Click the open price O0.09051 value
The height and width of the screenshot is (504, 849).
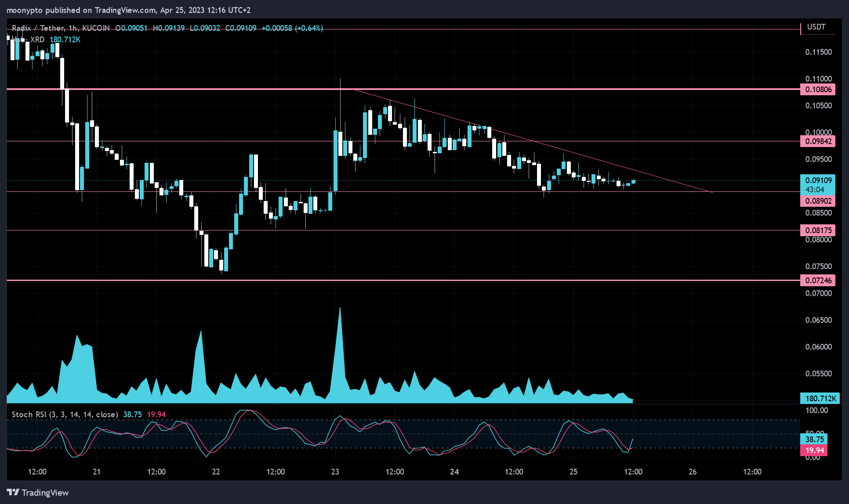point(131,28)
